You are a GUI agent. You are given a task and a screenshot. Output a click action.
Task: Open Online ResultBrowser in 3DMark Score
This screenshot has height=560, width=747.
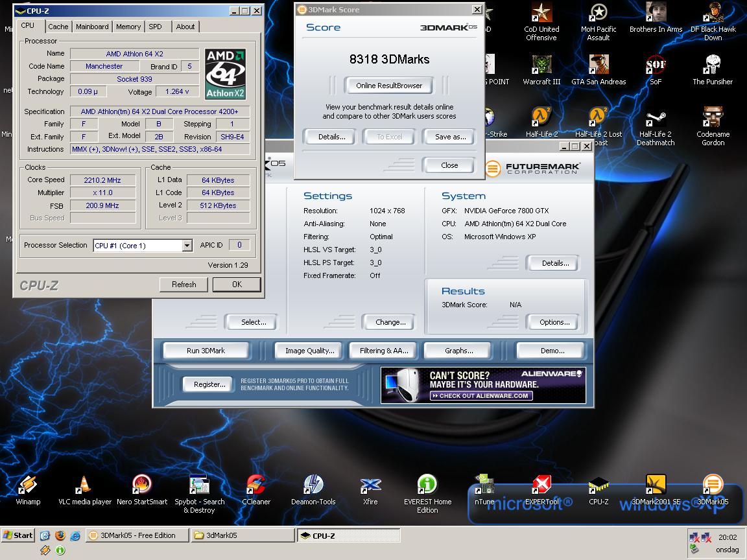click(389, 86)
